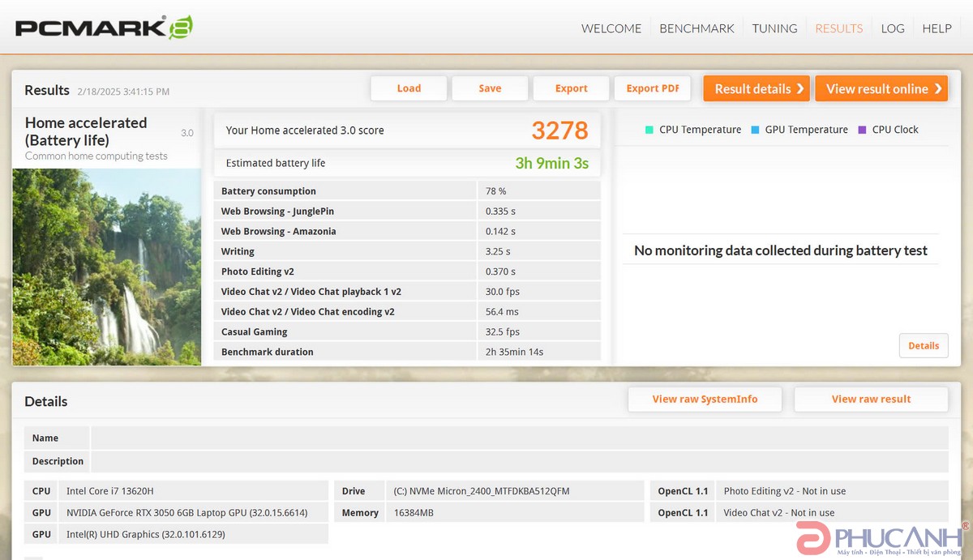Click Web Browsing - JunglePin row label
The image size is (973, 560).
pos(277,212)
